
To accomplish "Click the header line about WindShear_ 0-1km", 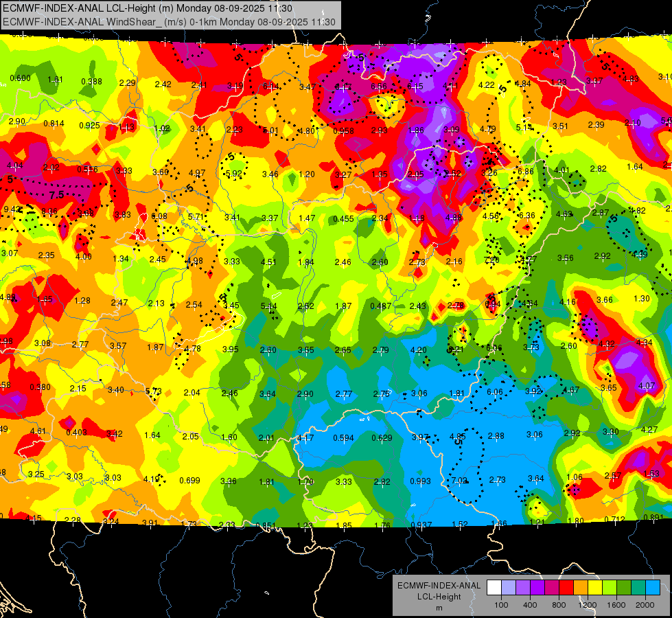I will point(170,22).
